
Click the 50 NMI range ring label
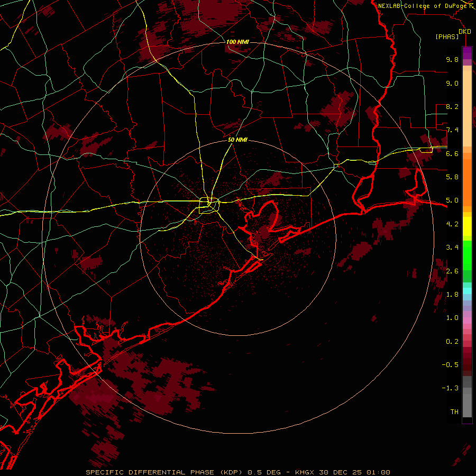click(237, 140)
